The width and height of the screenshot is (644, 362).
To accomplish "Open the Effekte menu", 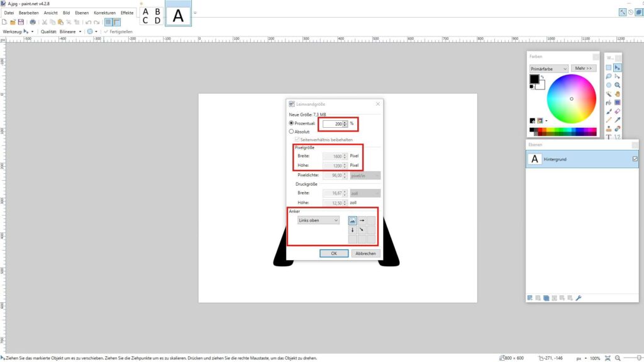I will [126, 13].
